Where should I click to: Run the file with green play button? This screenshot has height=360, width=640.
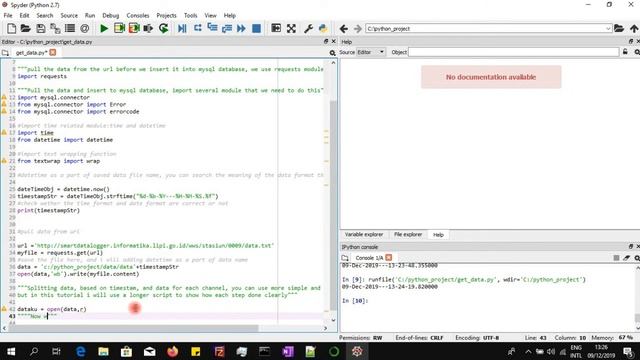104,28
